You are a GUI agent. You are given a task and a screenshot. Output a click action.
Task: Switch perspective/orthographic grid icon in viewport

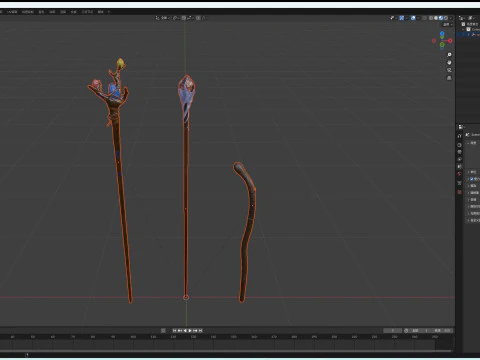click(x=449, y=78)
